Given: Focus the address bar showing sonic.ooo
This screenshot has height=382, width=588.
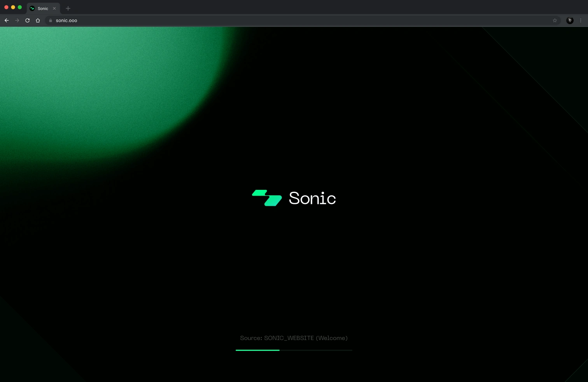Looking at the screenshot, I should click(x=303, y=21).
